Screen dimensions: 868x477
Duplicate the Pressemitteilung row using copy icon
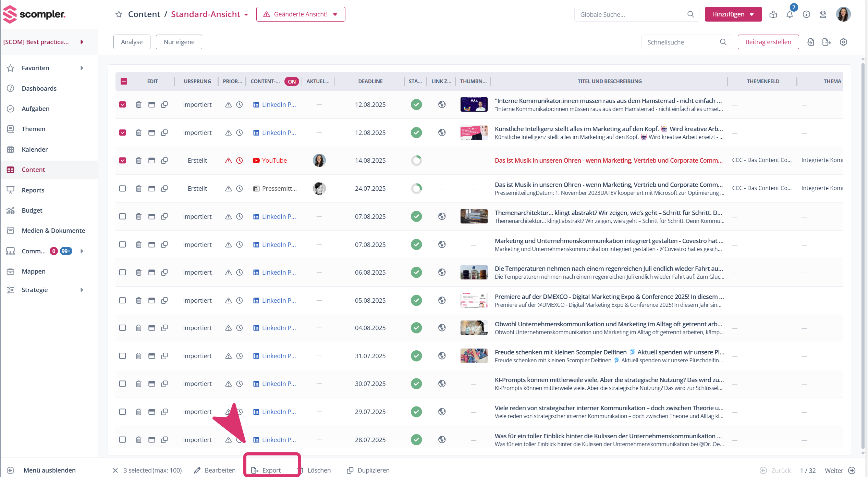click(164, 188)
